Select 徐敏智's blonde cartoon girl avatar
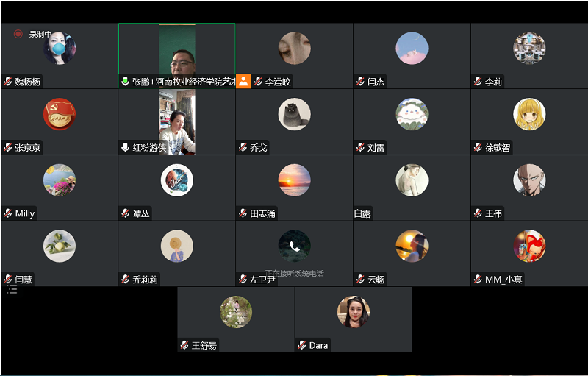The image size is (588, 376). (x=529, y=114)
